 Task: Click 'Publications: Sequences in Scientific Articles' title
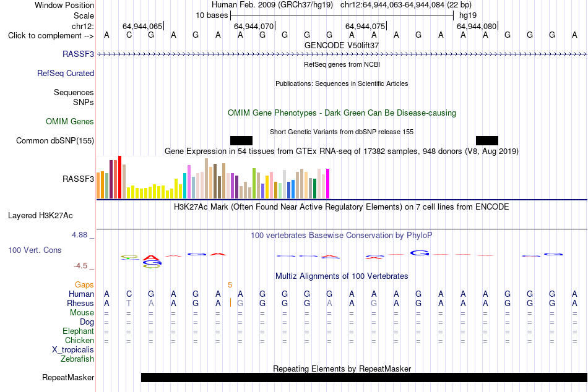pos(342,83)
